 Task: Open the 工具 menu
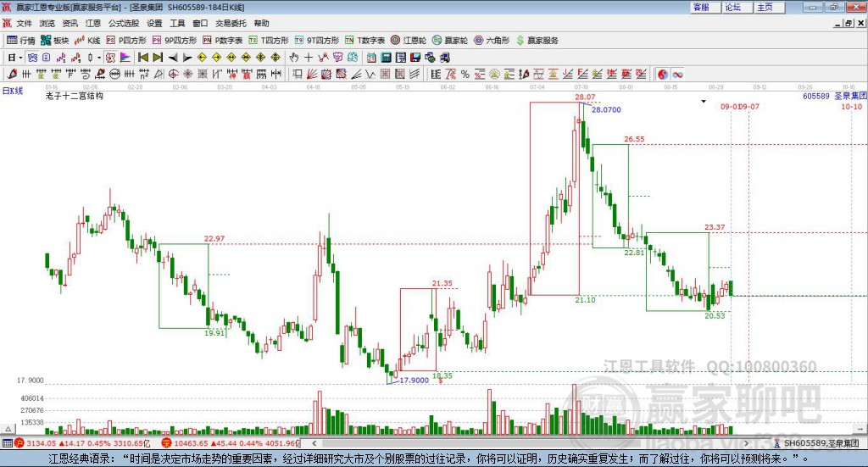(x=177, y=23)
